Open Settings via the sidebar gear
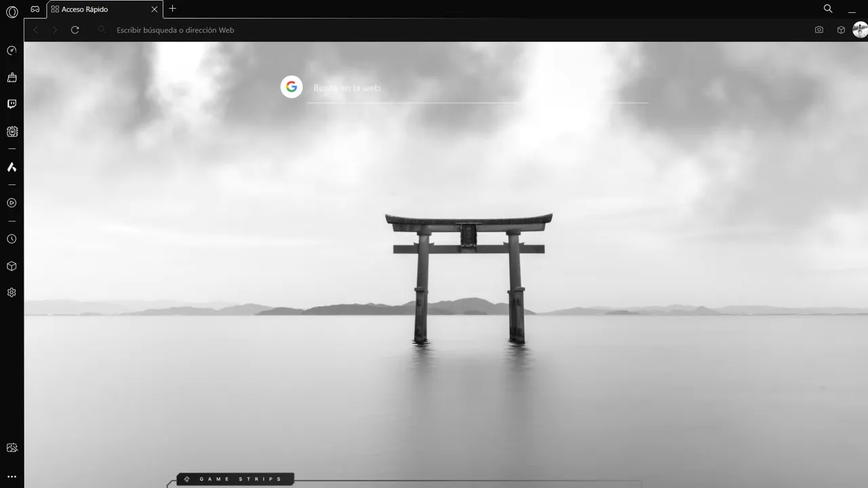Image resolution: width=868 pixels, height=488 pixels. click(11, 292)
